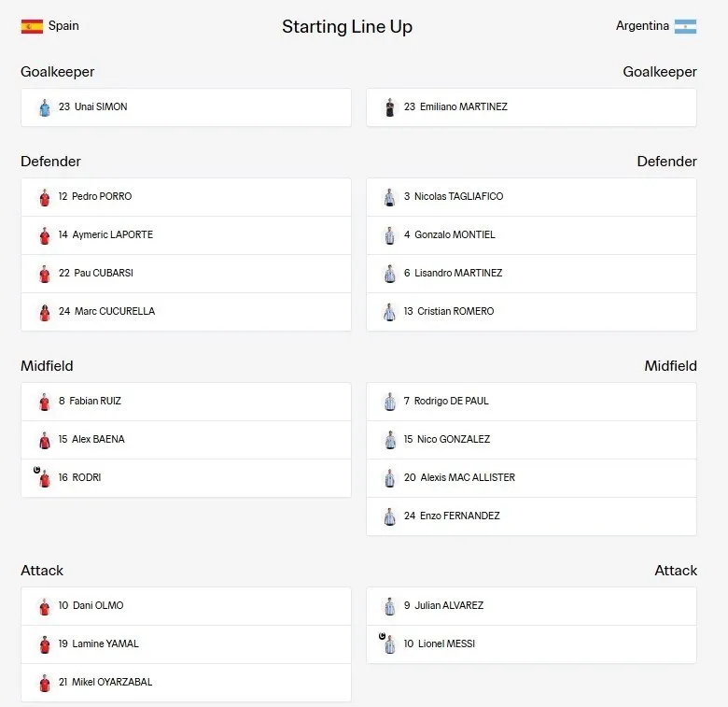Click Unai Simon's blue goalkeeper jersey icon
The width and height of the screenshot is (728, 707).
(x=45, y=107)
